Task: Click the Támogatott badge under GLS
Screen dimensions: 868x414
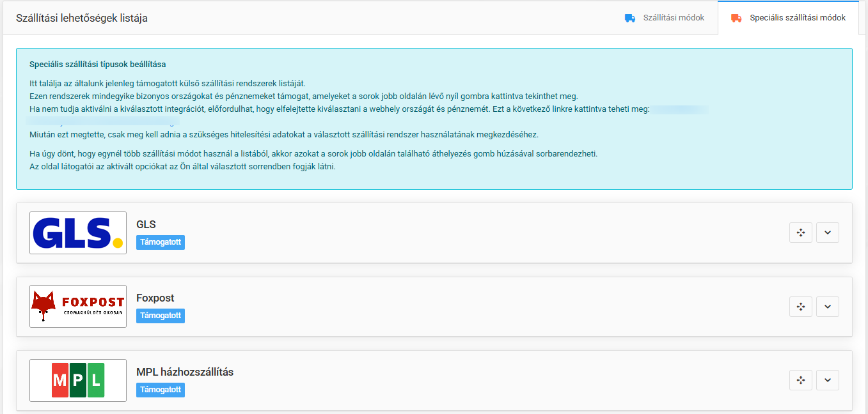Action: tap(161, 242)
